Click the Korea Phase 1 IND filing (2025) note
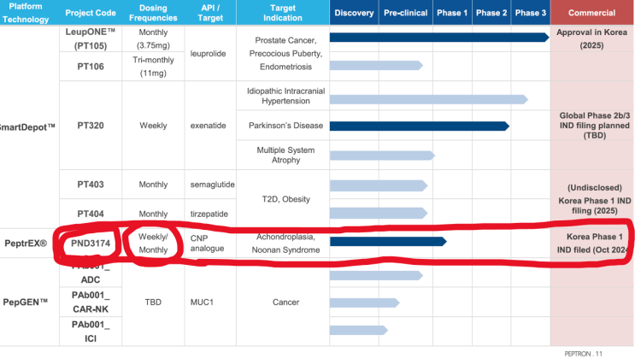635x364 pixels. [594, 206]
